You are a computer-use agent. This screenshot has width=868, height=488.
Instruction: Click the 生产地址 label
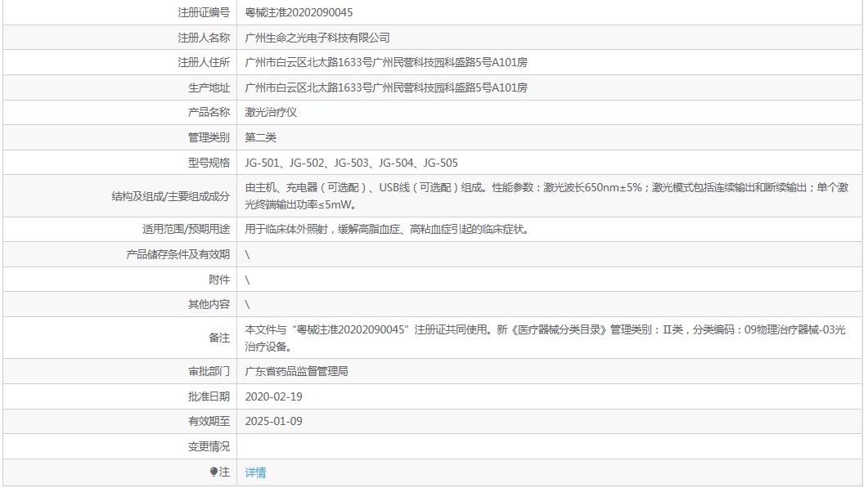click(x=209, y=87)
